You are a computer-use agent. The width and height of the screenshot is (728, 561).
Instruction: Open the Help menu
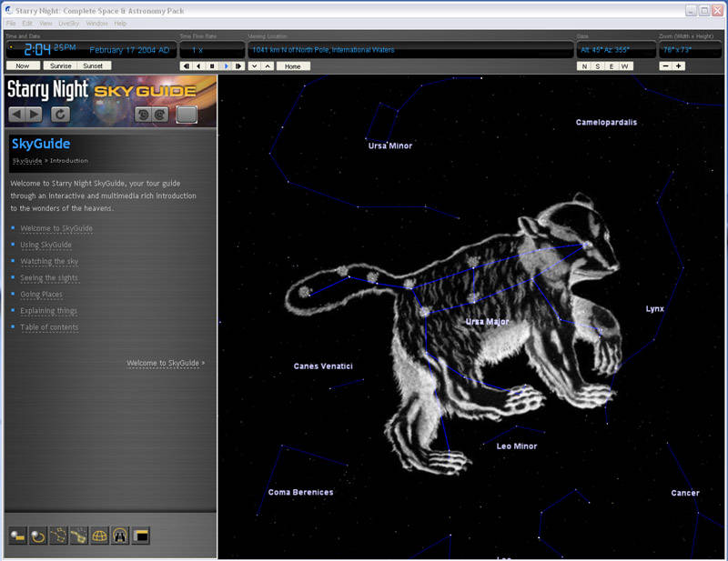click(120, 24)
